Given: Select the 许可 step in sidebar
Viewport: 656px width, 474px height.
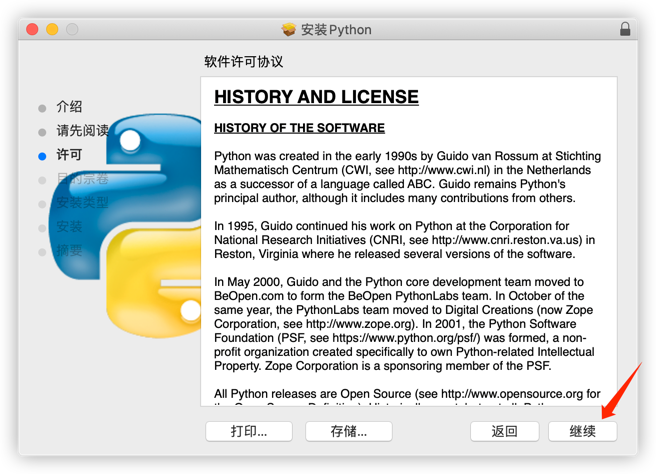Looking at the screenshot, I should click(69, 155).
